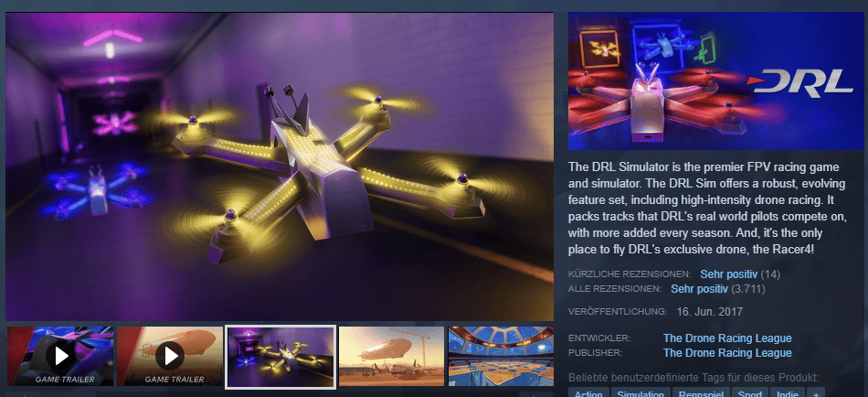Screen dimensions: 868x397
Task: Expand more tags with plus button
Action: 815,393
